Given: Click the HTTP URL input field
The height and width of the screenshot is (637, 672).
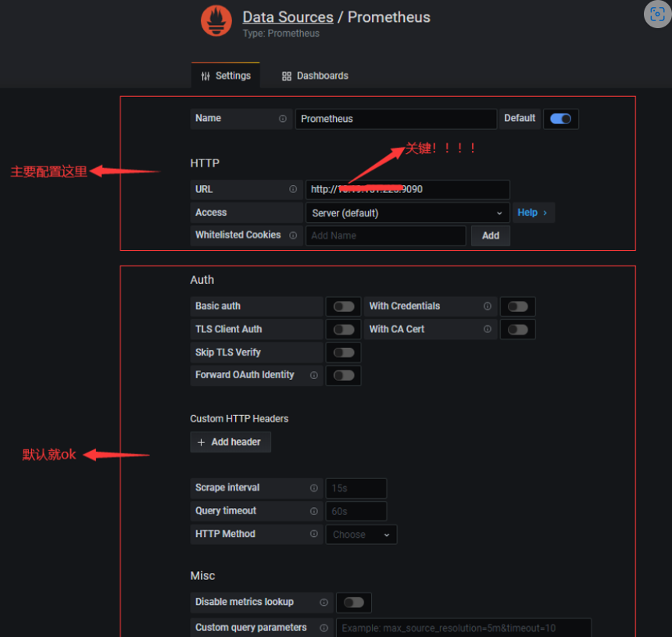Looking at the screenshot, I should [408, 189].
